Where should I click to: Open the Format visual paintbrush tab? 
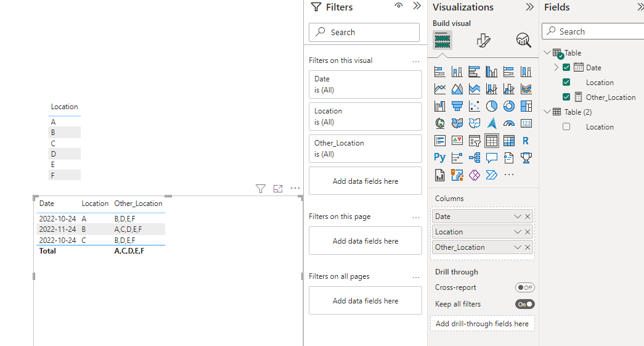pyautogui.click(x=483, y=40)
